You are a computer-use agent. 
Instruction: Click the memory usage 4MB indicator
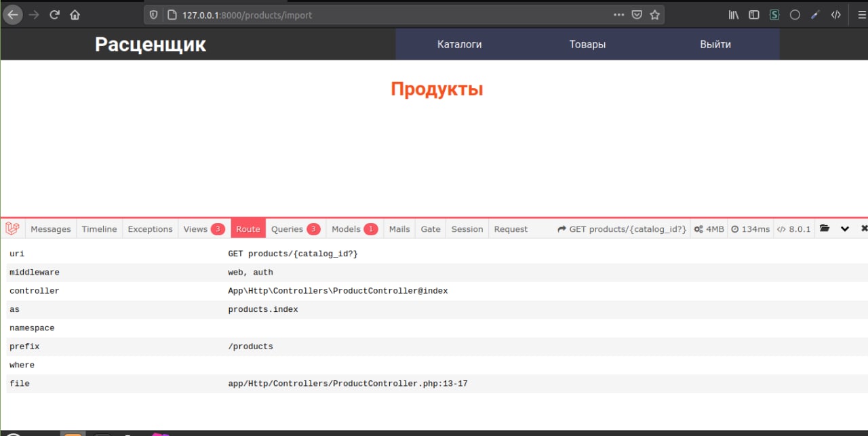[709, 229]
